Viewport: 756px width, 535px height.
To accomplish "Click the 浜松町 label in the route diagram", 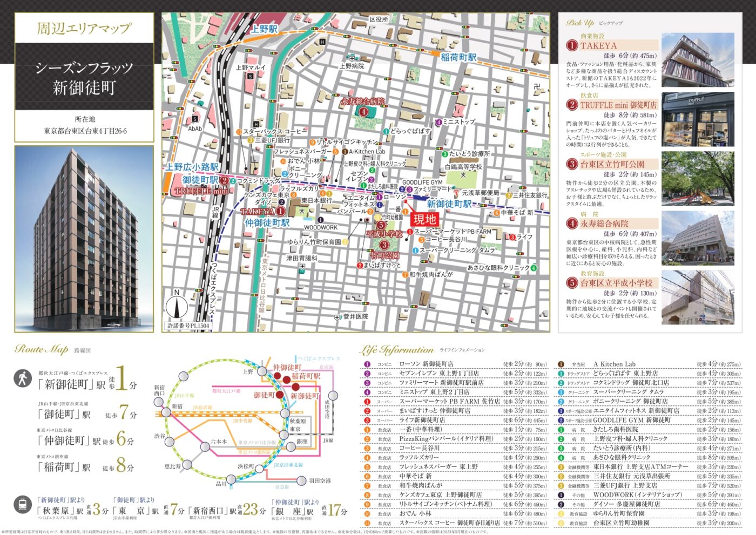I will click(246, 466).
